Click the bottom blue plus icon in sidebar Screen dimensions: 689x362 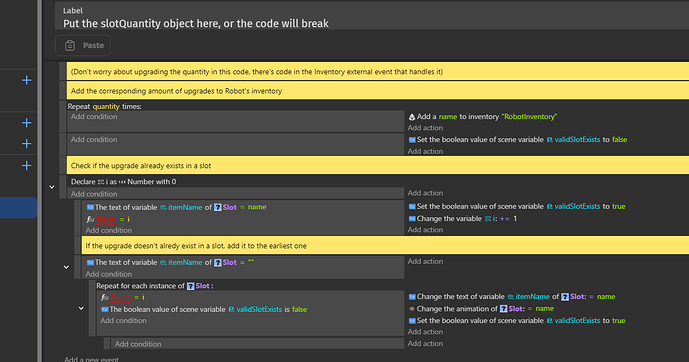pyautogui.click(x=26, y=166)
